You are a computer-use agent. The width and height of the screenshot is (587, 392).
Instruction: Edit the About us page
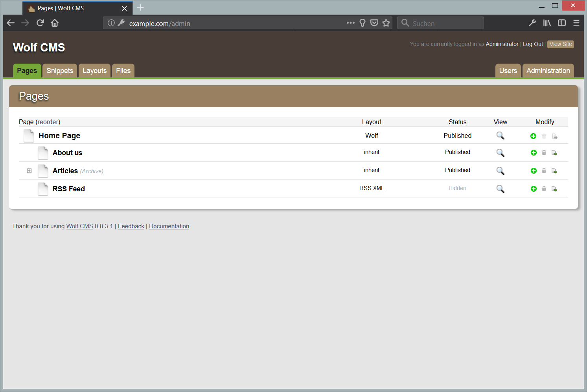[68, 153]
